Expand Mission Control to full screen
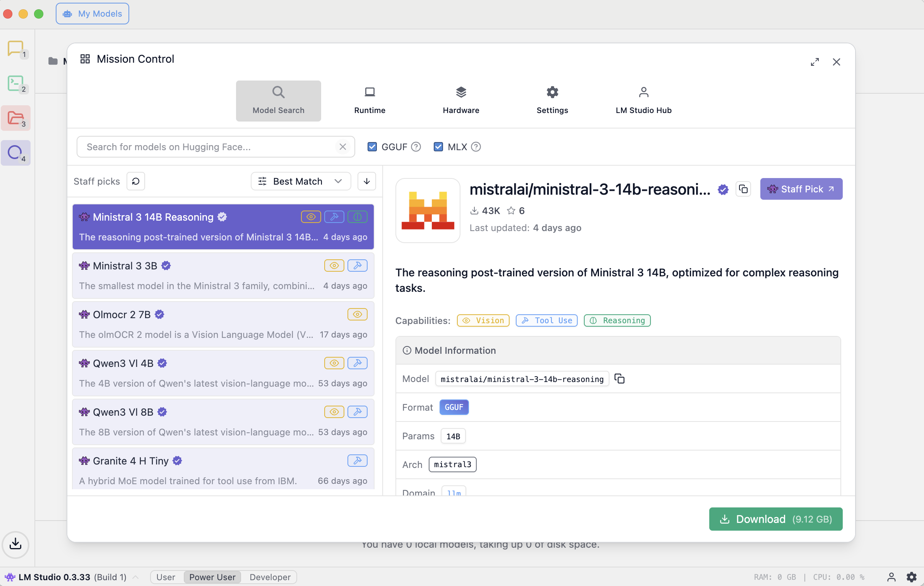The height and width of the screenshot is (586, 924). point(815,62)
